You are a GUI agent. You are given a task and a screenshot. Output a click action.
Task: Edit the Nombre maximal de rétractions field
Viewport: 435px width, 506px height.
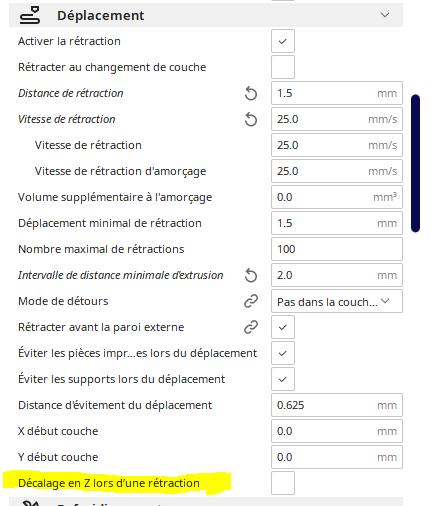click(x=337, y=249)
